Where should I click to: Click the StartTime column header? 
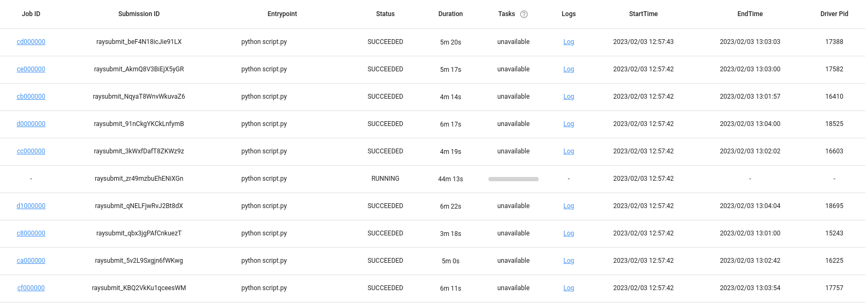point(643,14)
